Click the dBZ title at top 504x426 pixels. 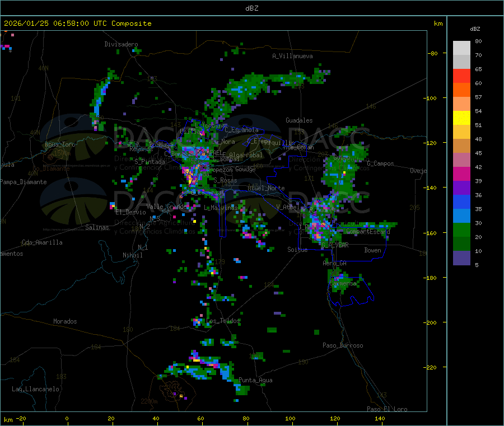[x=251, y=8]
